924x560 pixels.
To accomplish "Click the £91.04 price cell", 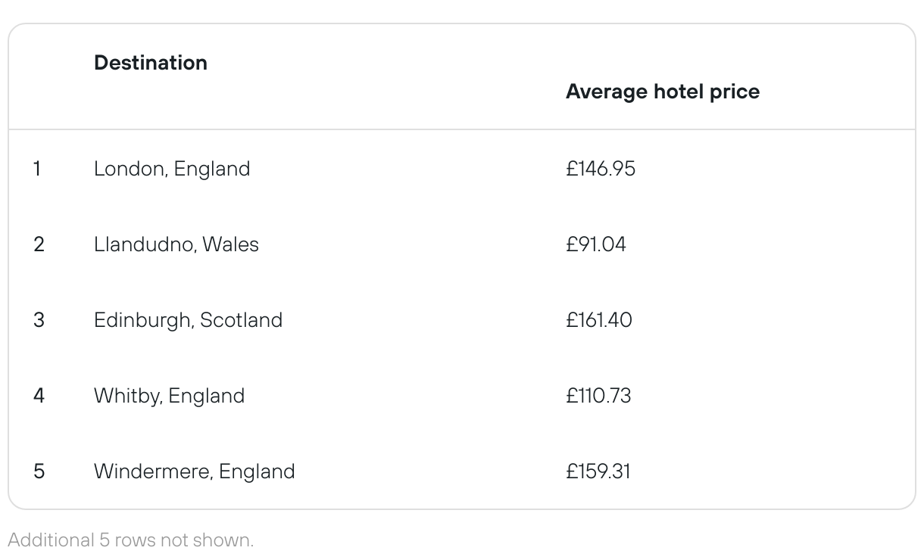I will click(x=596, y=244).
